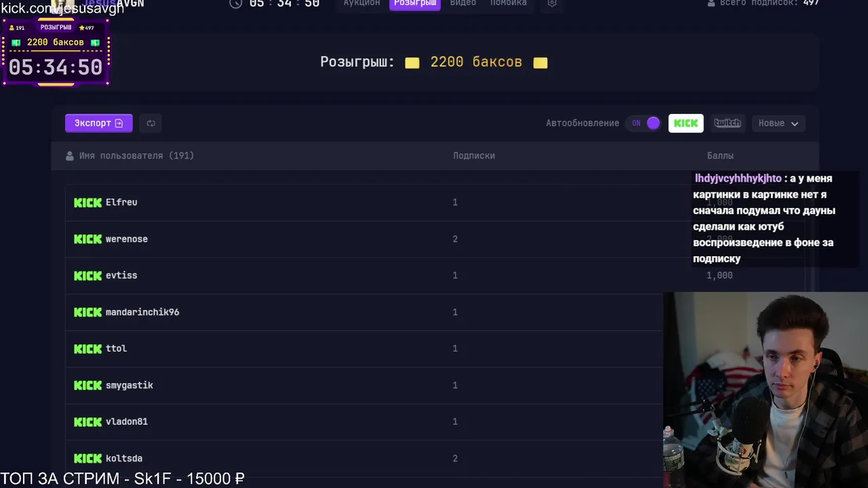Image resolution: width=868 pixels, height=488 pixels.
Task: Select username koltsda
Action: tap(124, 458)
